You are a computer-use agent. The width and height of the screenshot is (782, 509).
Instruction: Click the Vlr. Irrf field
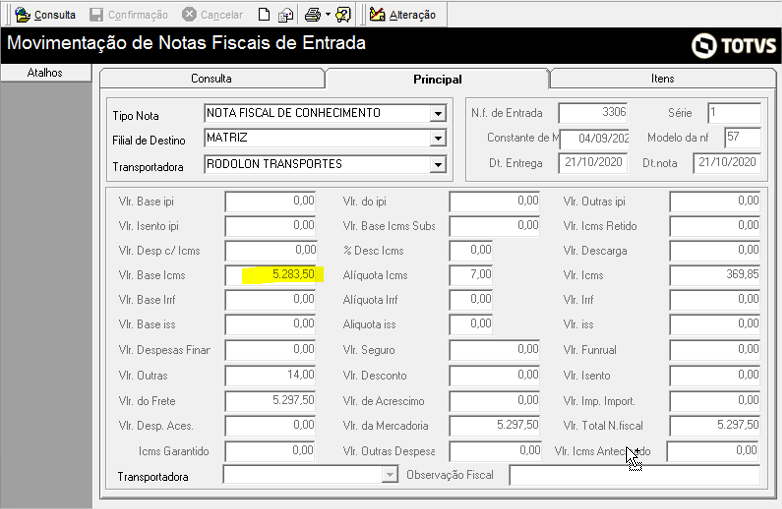pyautogui.click(x=715, y=300)
